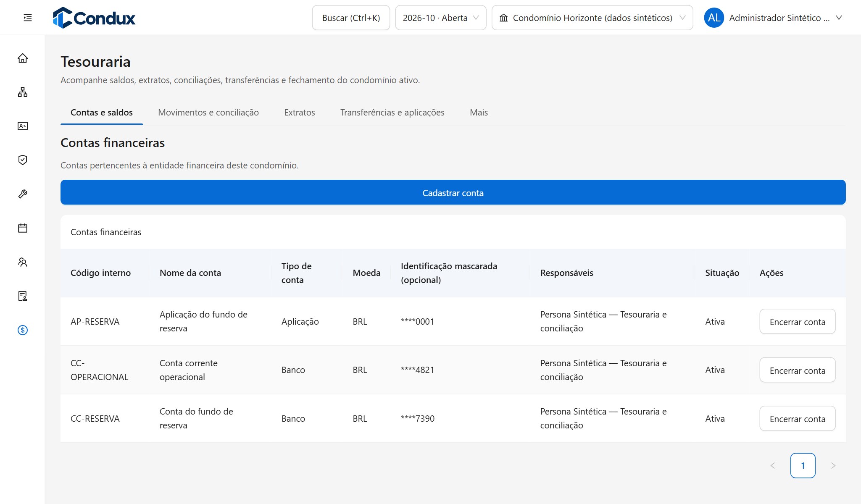The height and width of the screenshot is (504, 861).
Task: Open the home icon in sidebar
Action: pos(23,58)
